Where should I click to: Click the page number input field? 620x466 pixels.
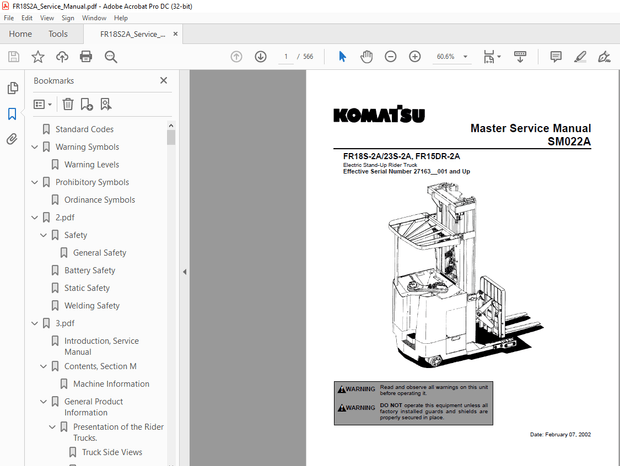point(286,57)
